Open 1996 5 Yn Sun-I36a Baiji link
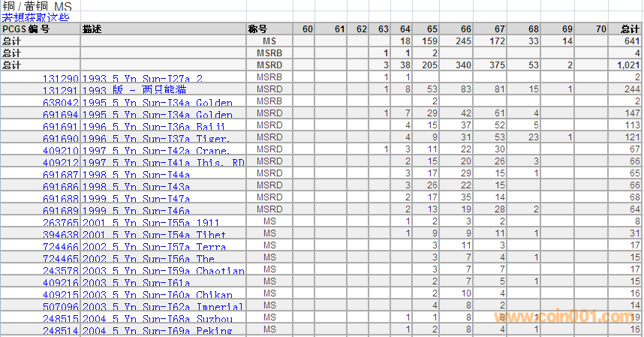The image size is (644, 337). click(x=153, y=126)
